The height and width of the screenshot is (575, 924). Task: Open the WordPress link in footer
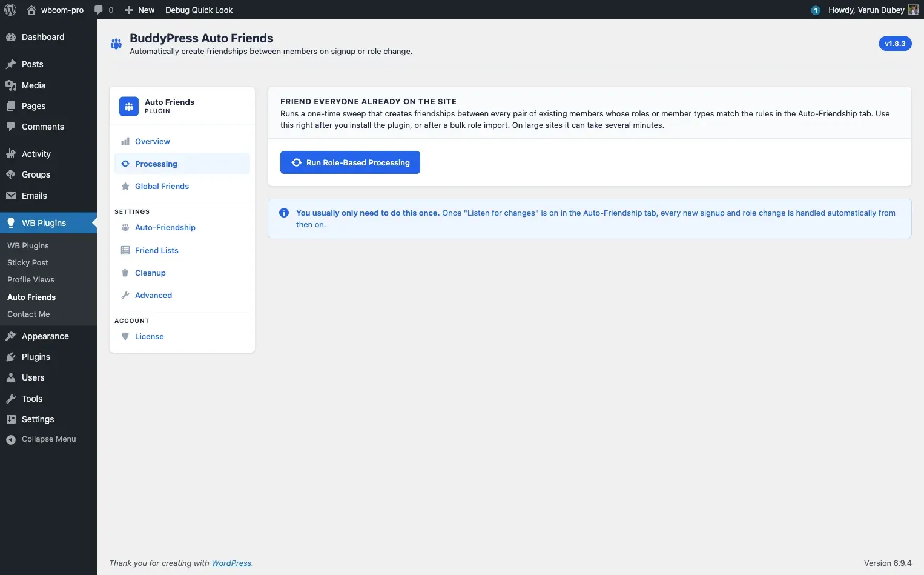[231, 563]
